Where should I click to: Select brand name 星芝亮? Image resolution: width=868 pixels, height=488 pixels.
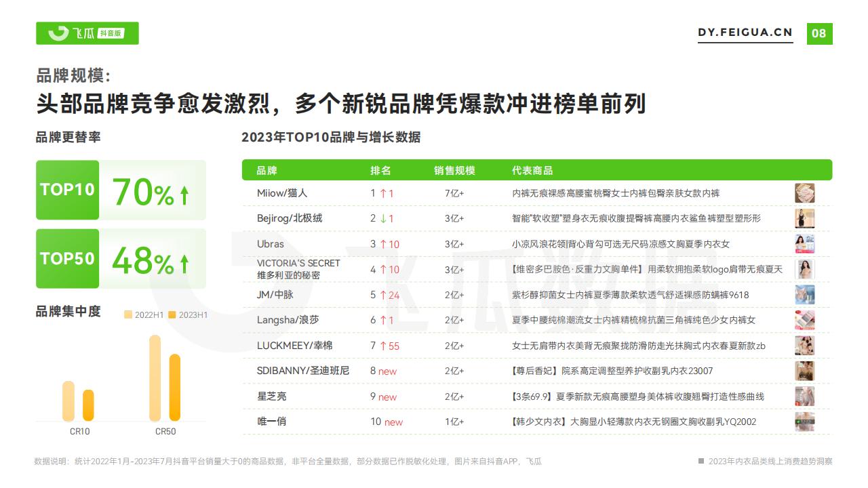pos(271,396)
